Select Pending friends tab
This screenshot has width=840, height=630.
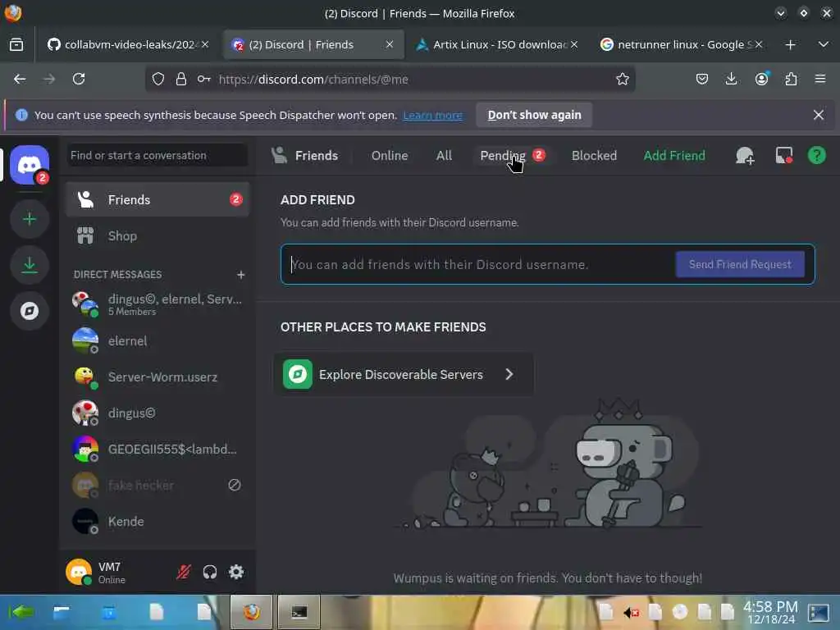512,156
